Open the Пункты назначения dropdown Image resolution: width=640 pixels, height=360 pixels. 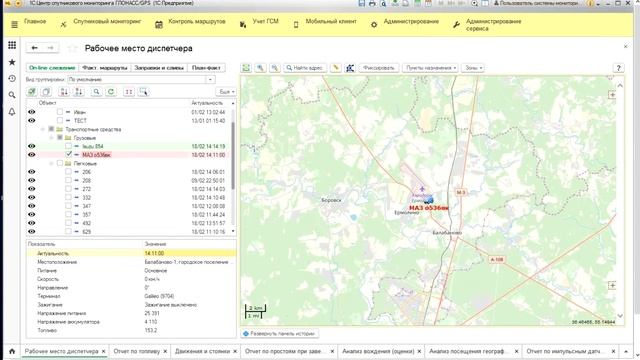[x=431, y=68]
